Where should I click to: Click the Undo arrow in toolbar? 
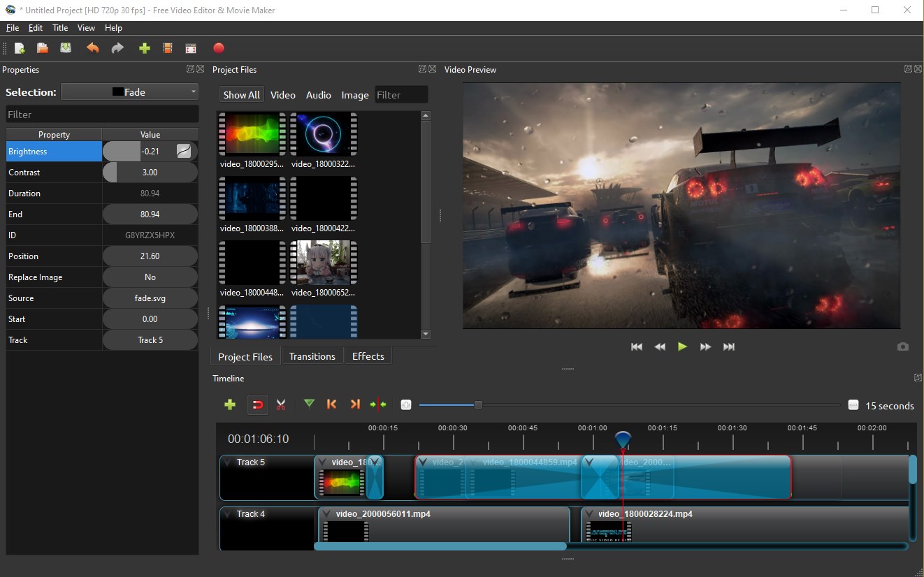(x=93, y=48)
